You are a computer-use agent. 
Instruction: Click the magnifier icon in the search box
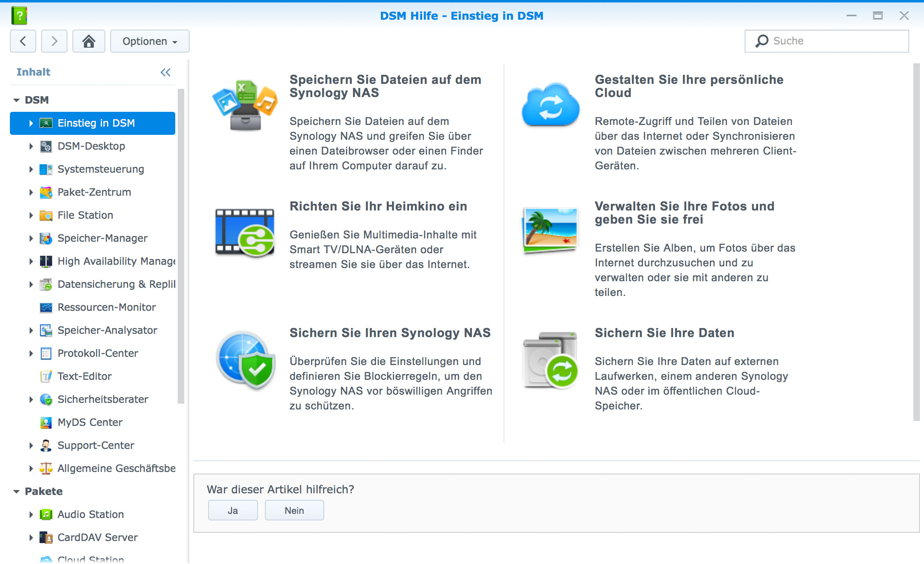762,41
